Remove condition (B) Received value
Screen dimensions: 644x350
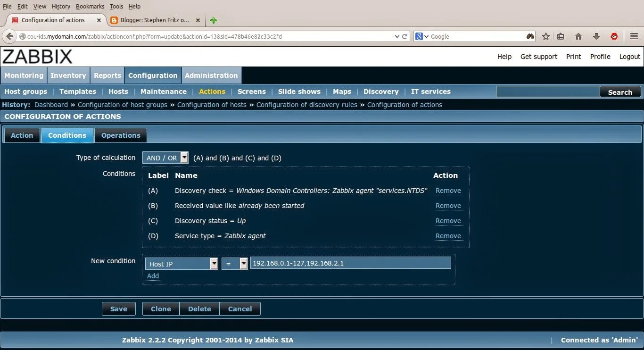pyautogui.click(x=448, y=206)
